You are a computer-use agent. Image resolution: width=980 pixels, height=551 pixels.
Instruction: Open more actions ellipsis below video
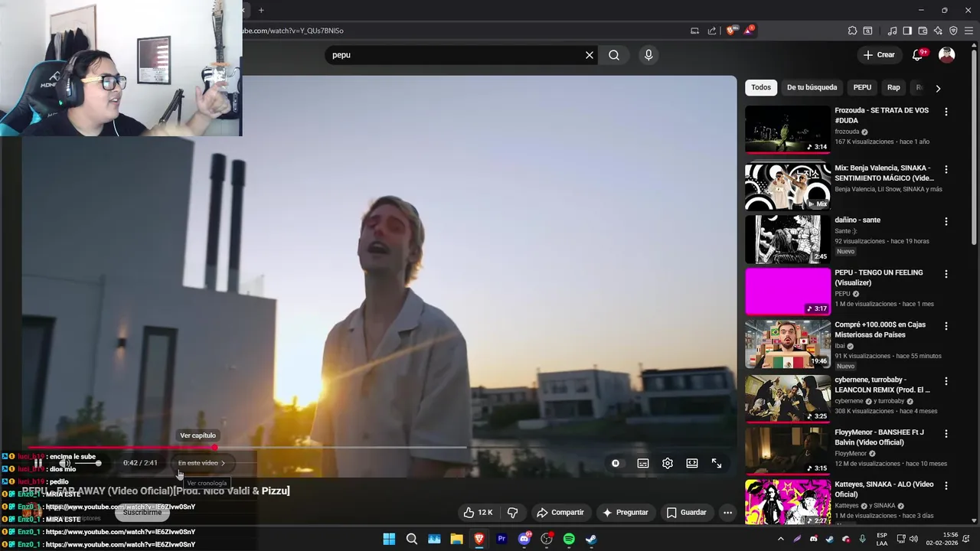tap(728, 512)
